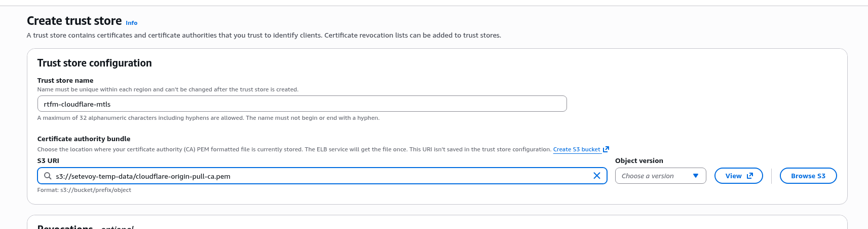Open Info link beside Create trust store

coord(131,23)
